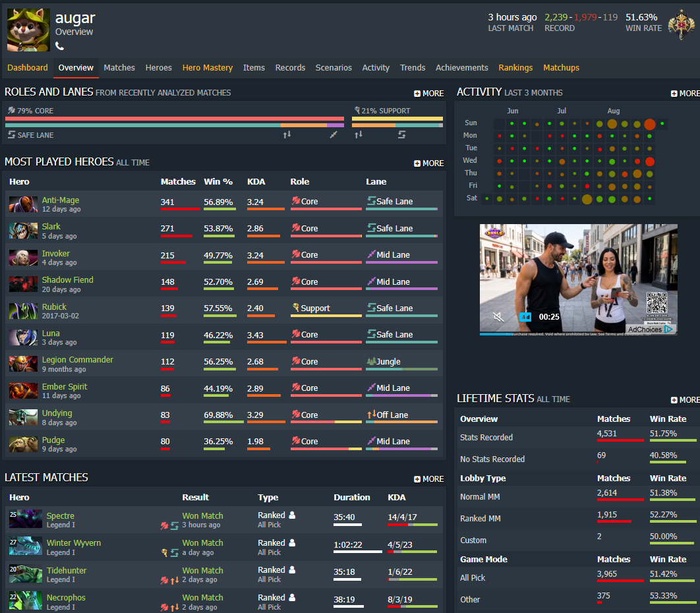Go to the Activity tab
700x613 pixels.
376,67
